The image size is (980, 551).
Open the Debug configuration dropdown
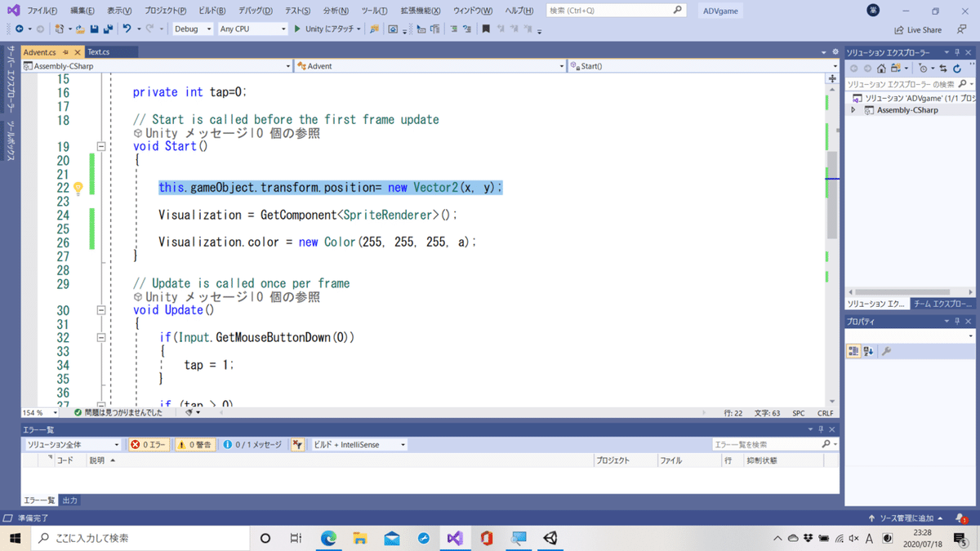[x=193, y=29]
